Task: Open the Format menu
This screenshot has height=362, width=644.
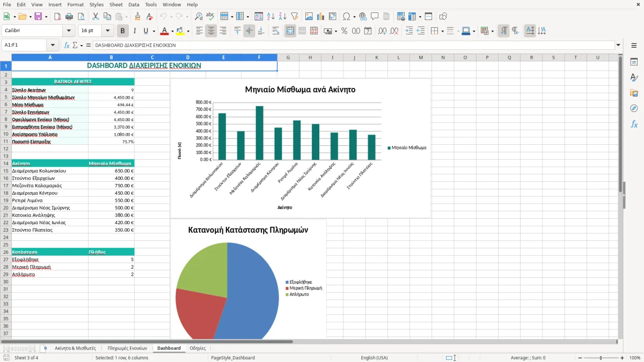Action: 75,4
